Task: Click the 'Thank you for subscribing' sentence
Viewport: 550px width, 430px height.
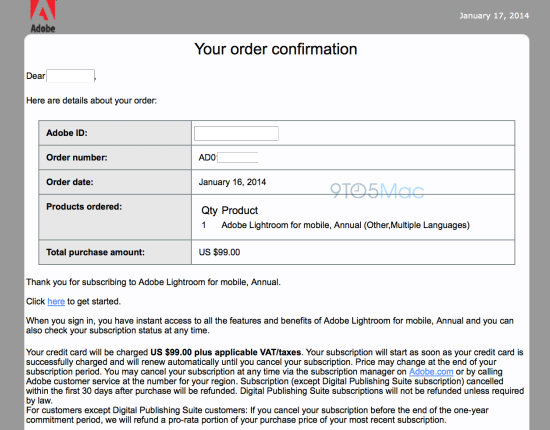Action: pyautogui.click(x=153, y=282)
